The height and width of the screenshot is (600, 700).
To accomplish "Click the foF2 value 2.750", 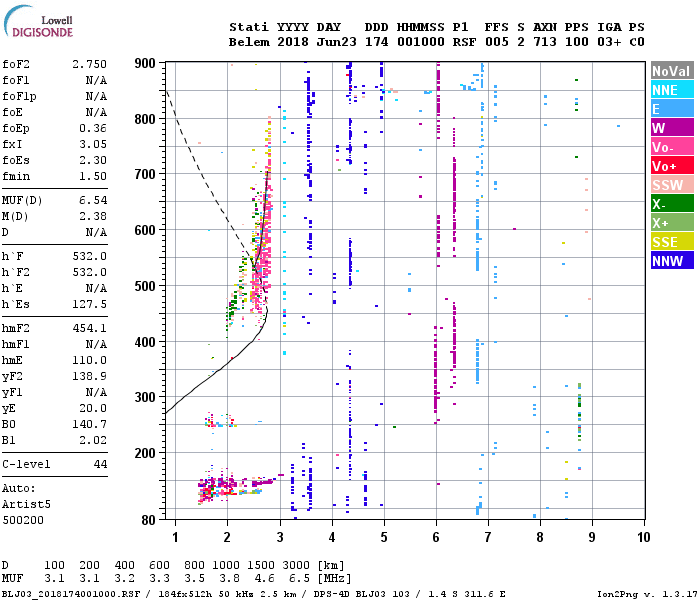I will (x=90, y=64).
